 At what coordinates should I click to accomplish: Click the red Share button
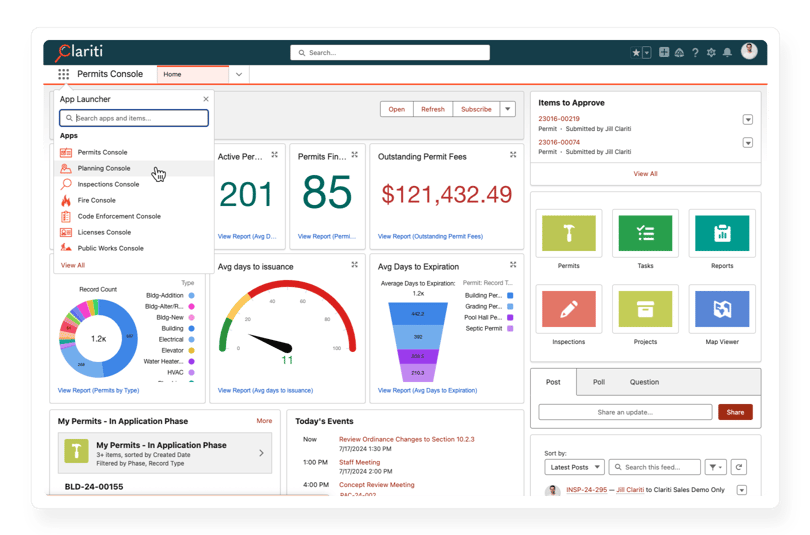point(735,412)
